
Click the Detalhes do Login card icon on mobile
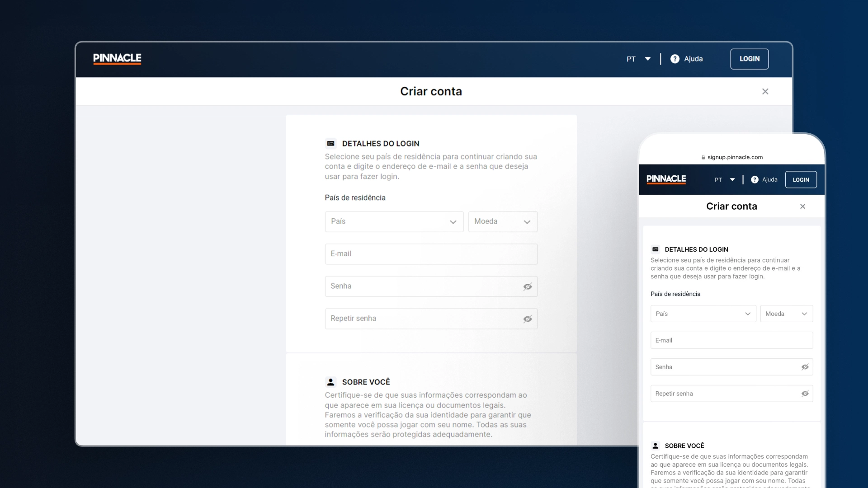655,249
